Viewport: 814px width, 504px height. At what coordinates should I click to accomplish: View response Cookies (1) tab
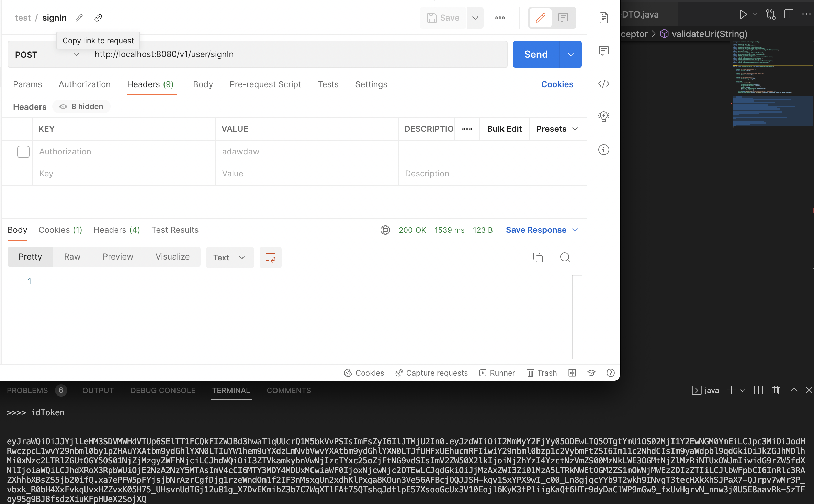click(60, 230)
